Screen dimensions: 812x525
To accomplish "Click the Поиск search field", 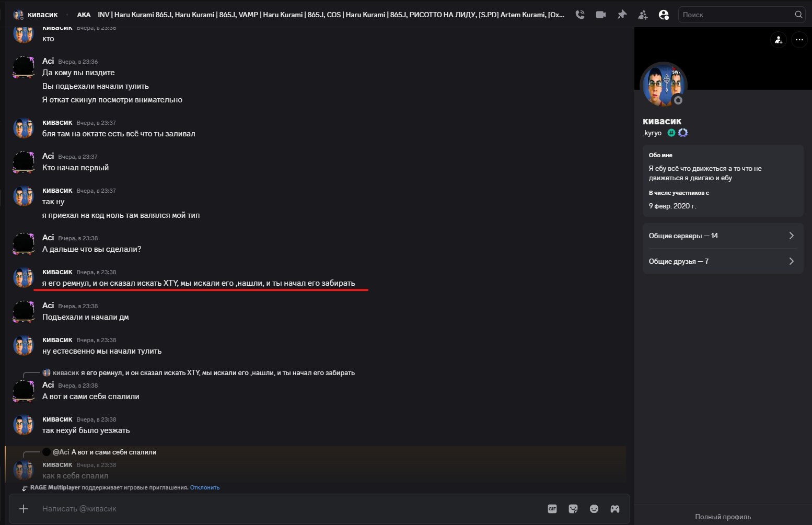I will click(x=737, y=15).
